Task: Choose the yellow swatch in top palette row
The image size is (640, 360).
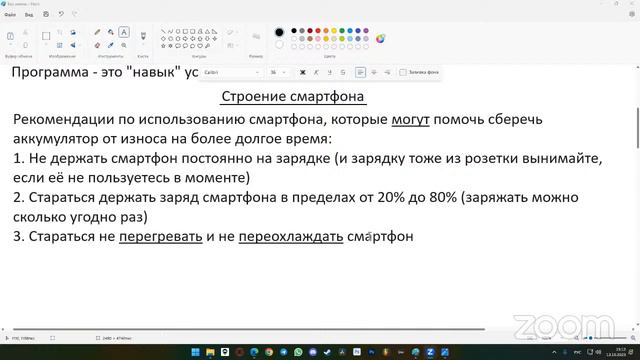Action: [x=334, y=31]
